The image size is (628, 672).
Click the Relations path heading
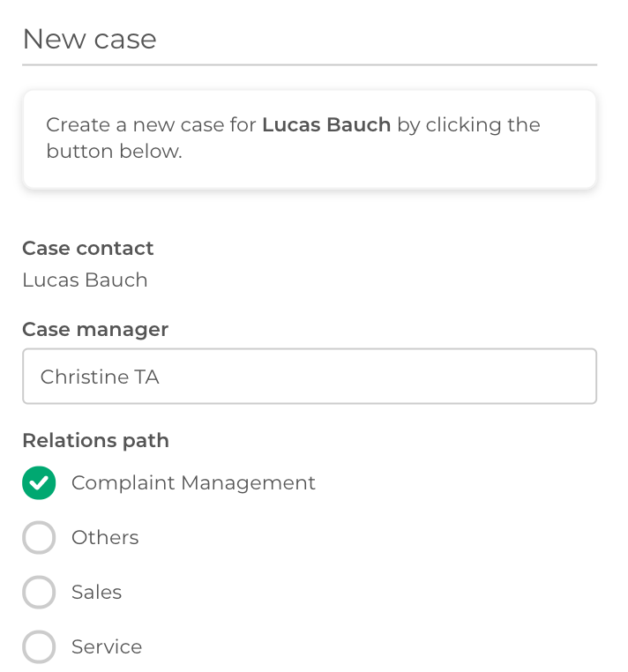[95, 441]
